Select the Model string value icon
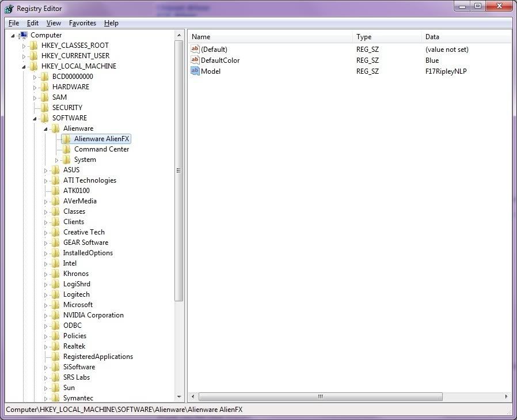Screen dimensions: 517x420 pos(195,71)
